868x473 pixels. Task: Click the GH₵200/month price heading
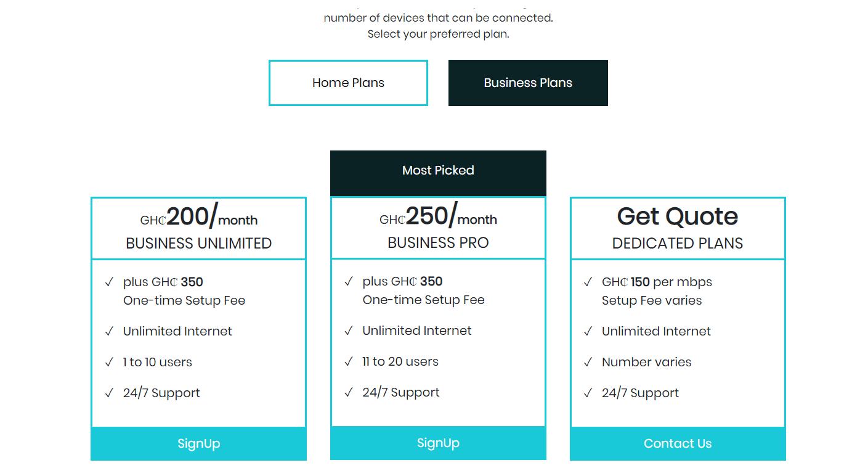(x=198, y=217)
